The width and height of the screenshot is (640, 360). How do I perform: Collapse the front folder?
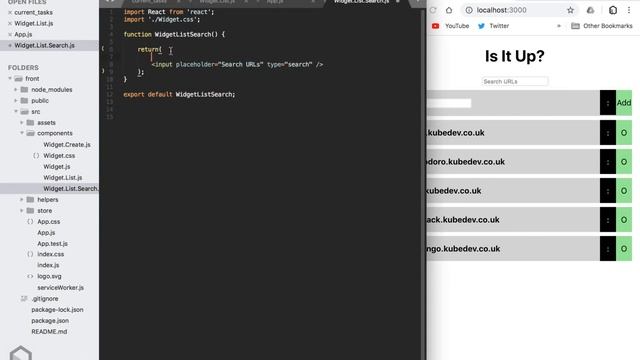click(x=10, y=78)
